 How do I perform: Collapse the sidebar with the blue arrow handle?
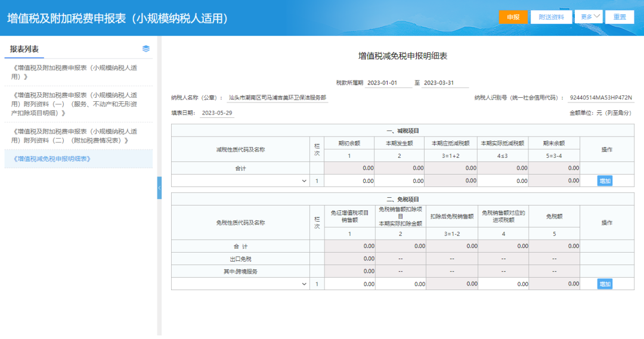click(x=159, y=188)
